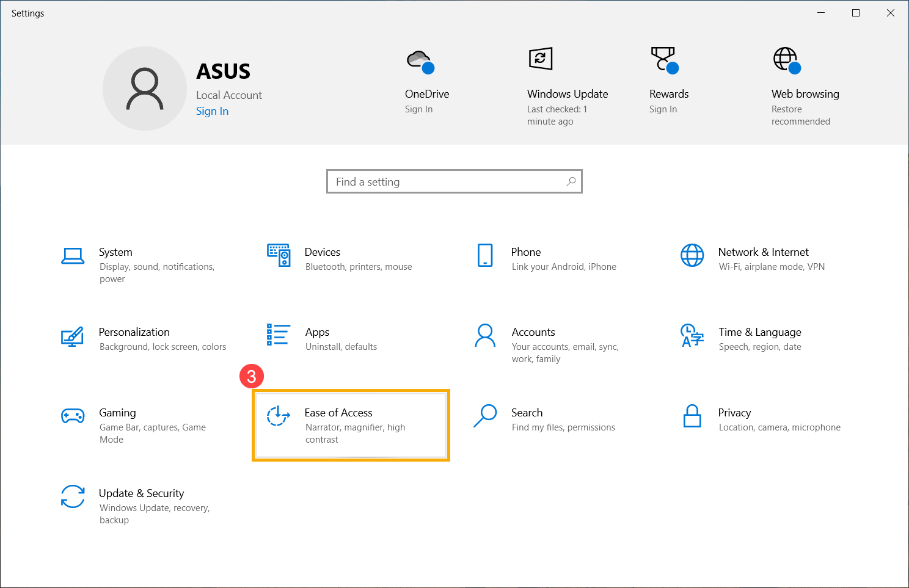Open the Network & Internet globe icon
This screenshot has width=909, height=588.
coord(692,255)
